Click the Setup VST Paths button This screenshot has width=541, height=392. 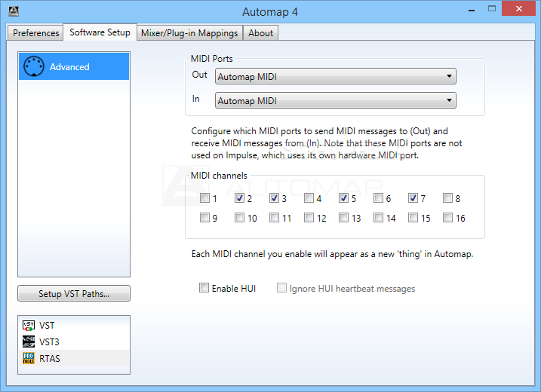[x=74, y=293]
